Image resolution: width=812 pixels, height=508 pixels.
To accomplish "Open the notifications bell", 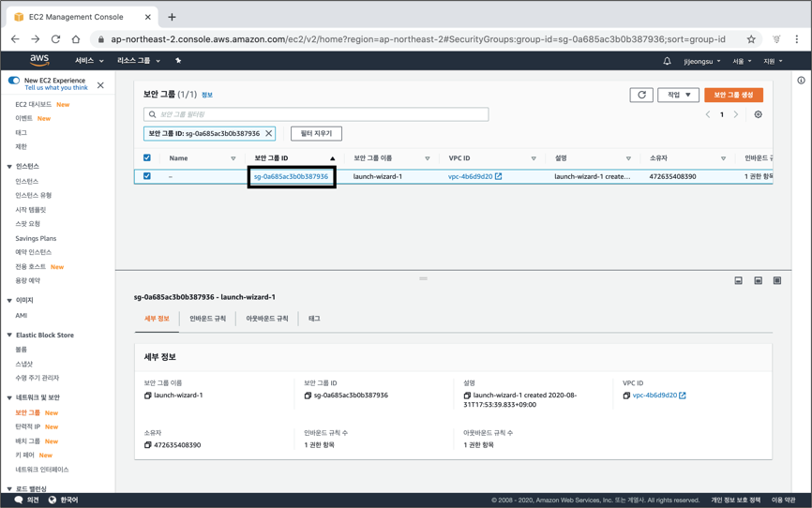I will click(667, 61).
